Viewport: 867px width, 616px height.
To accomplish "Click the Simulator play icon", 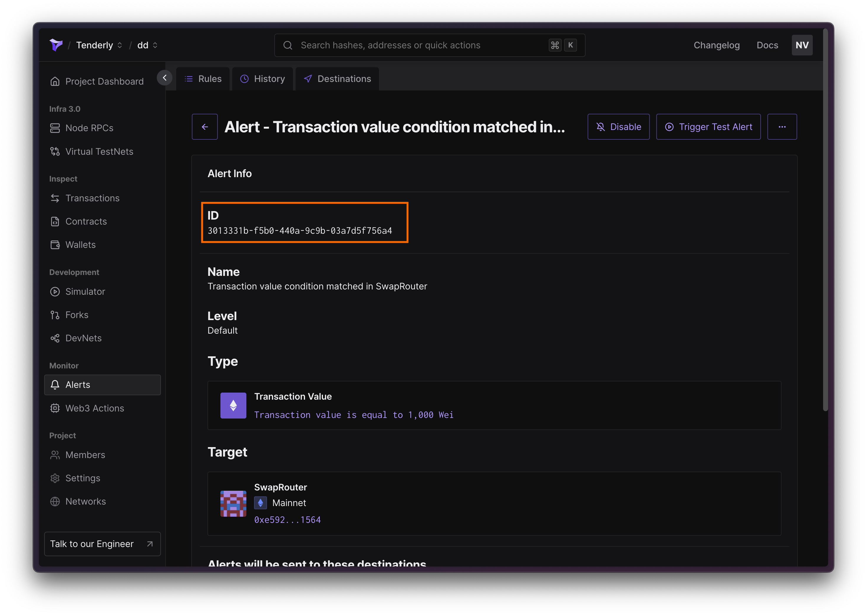I will pos(55,291).
